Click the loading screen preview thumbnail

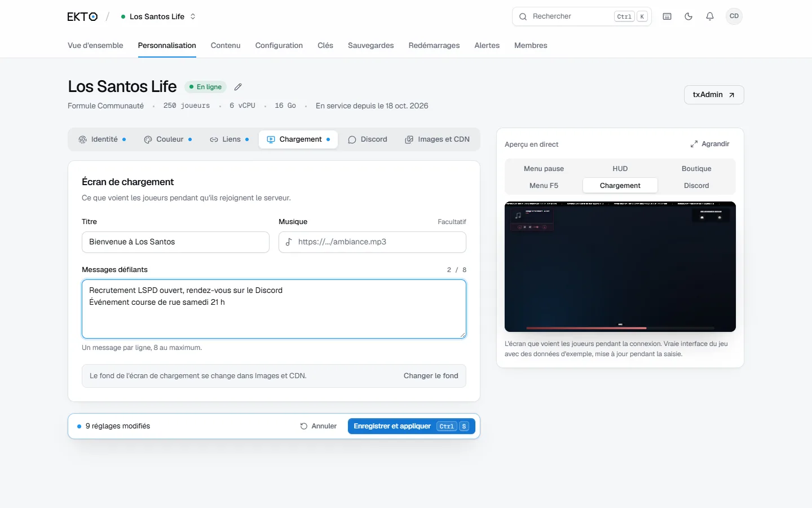coord(620,267)
